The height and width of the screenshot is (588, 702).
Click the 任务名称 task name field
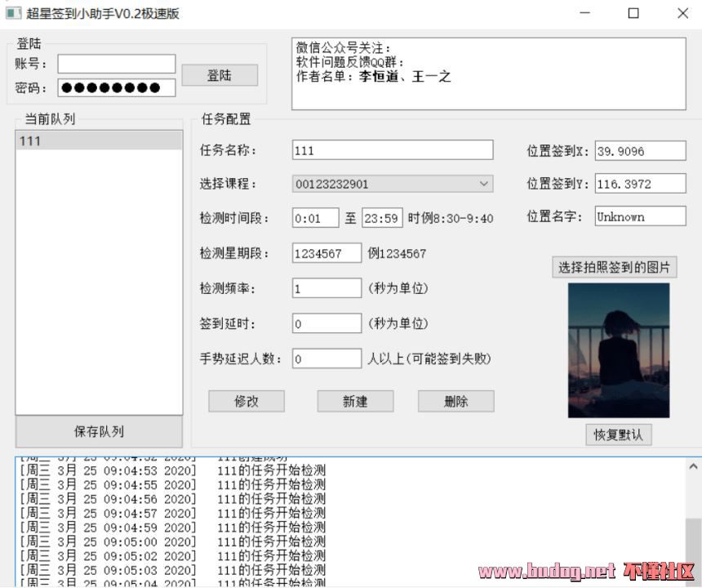[x=392, y=150]
